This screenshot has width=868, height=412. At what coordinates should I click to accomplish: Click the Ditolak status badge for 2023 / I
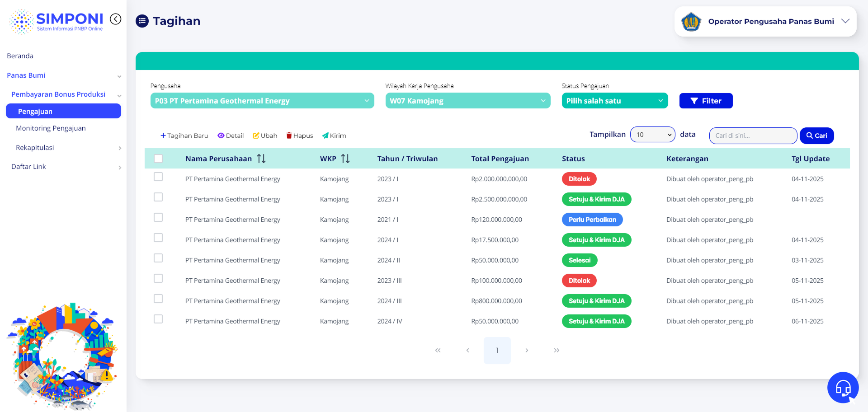click(579, 179)
